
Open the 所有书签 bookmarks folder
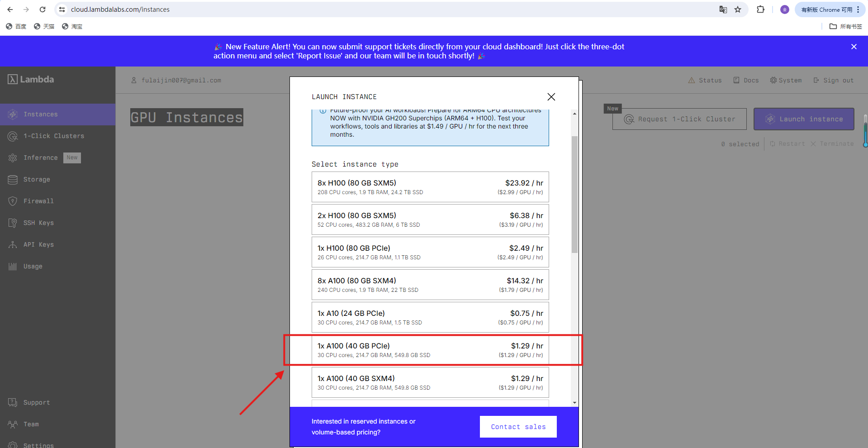click(846, 27)
